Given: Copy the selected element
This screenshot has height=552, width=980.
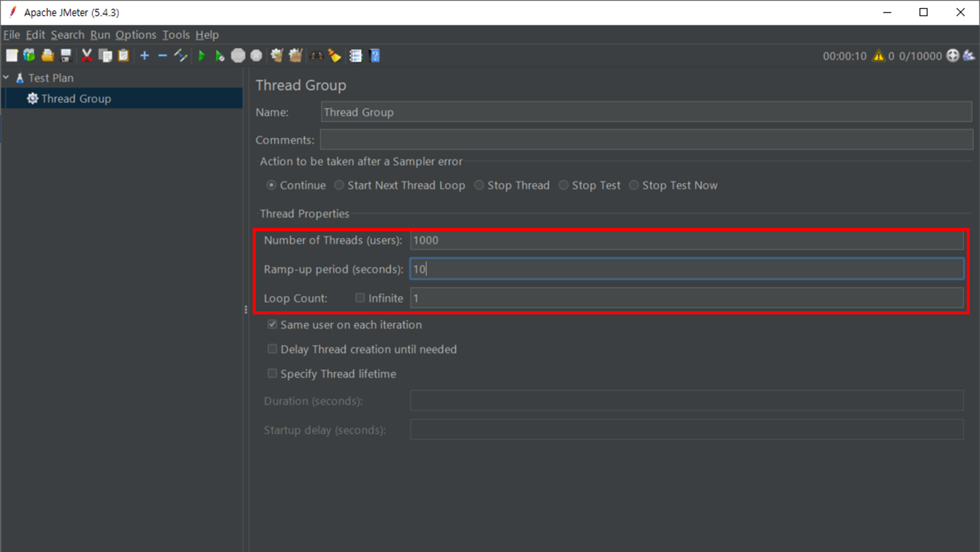Looking at the screenshot, I should coord(105,56).
